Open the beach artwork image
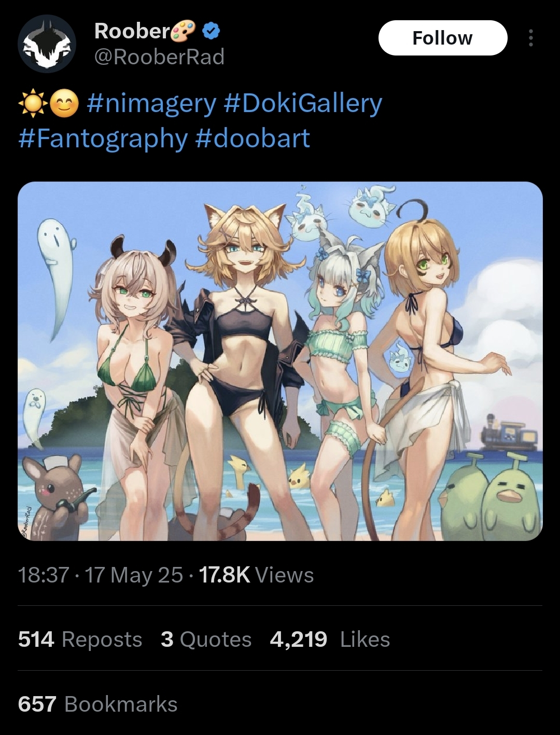 (x=280, y=361)
